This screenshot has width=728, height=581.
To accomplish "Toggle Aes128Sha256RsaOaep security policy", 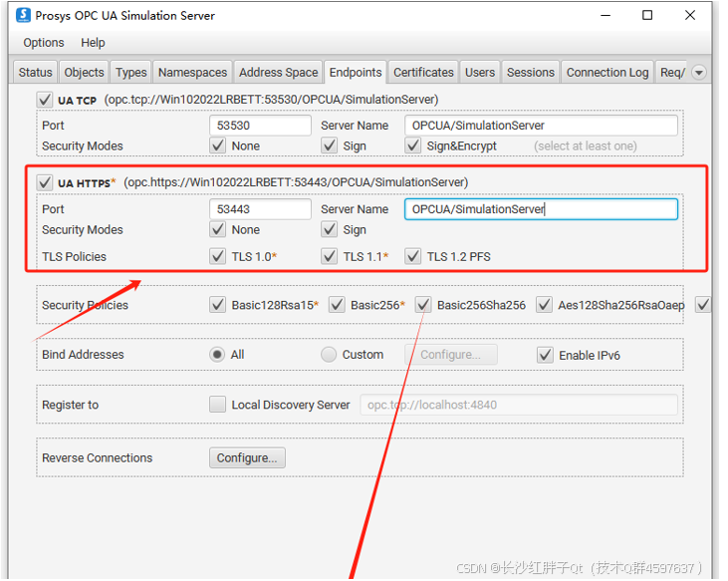I will [x=544, y=305].
